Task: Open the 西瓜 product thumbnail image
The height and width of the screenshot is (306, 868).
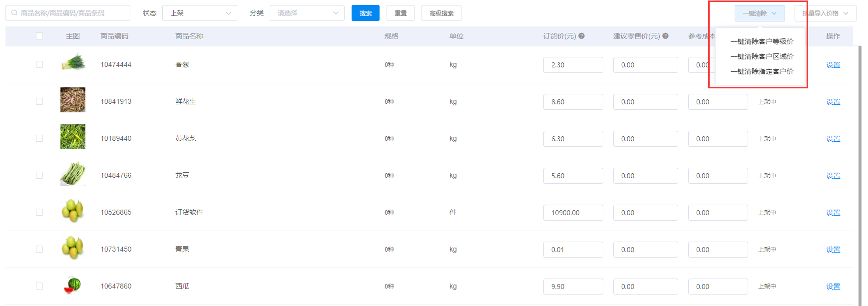Action: (x=73, y=285)
